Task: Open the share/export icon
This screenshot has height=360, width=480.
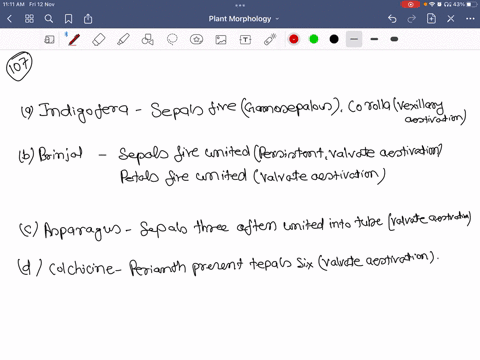Action: point(88,18)
